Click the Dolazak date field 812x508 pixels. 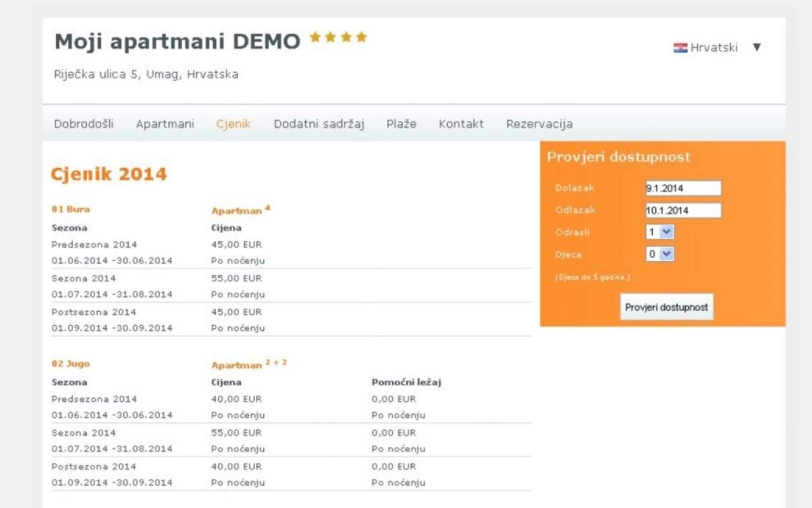pos(683,188)
